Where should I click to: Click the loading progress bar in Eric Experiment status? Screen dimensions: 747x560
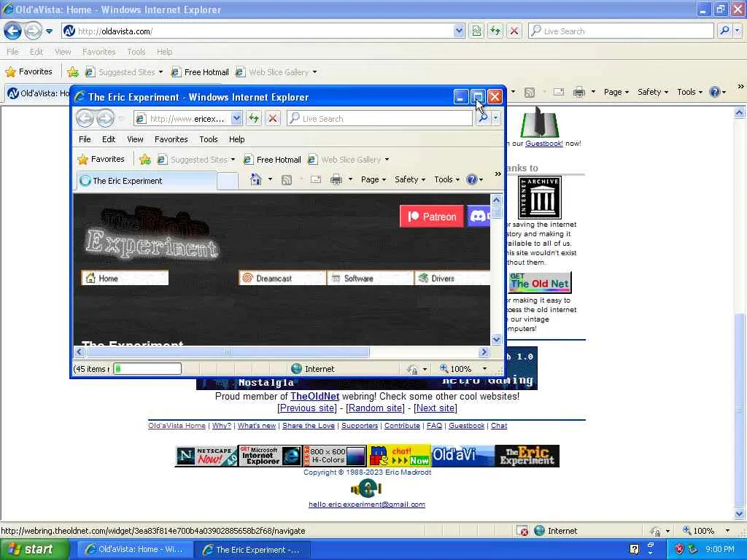pyautogui.click(x=147, y=368)
